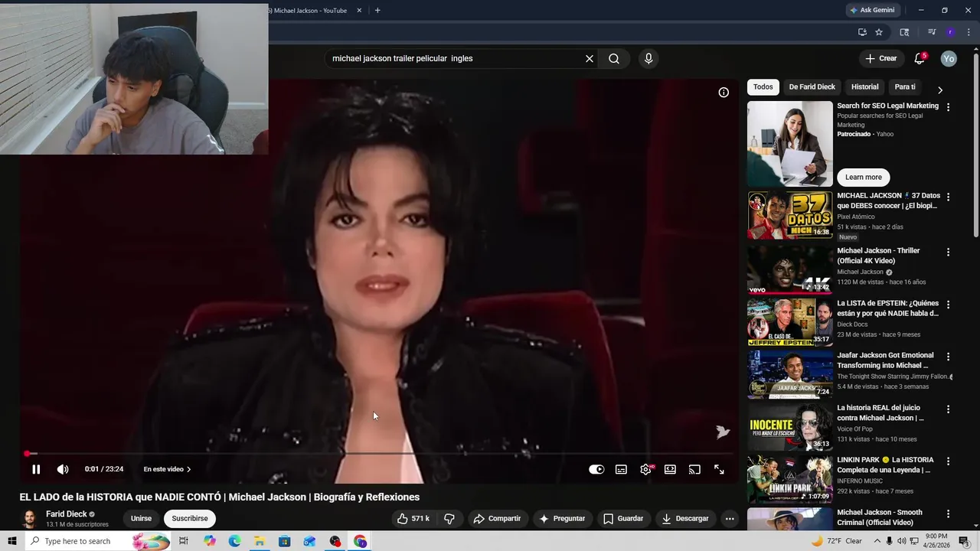This screenshot has height=551, width=980.
Task: Open the 'Jaafar Jackson Got Emotional' title
Action: (885, 360)
